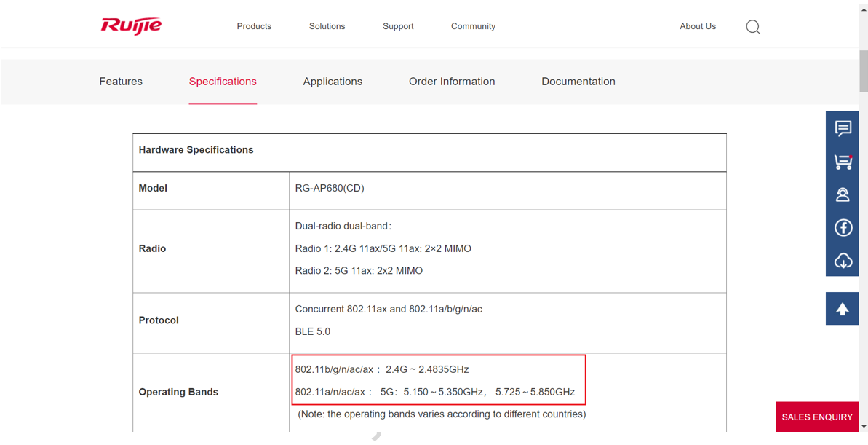Click the customer service agent icon
Image resolution: width=868 pixels, height=445 pixels.
click(843, 194)
